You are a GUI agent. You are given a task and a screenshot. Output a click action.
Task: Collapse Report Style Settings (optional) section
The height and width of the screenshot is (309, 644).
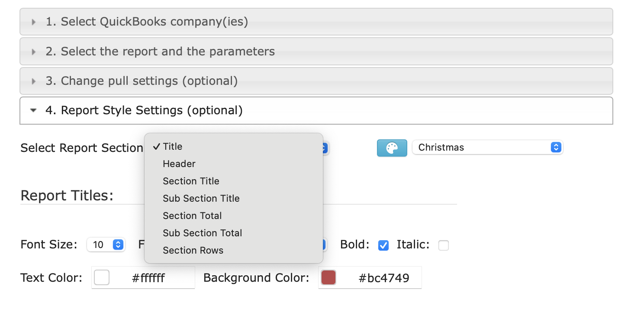point(316,110)
